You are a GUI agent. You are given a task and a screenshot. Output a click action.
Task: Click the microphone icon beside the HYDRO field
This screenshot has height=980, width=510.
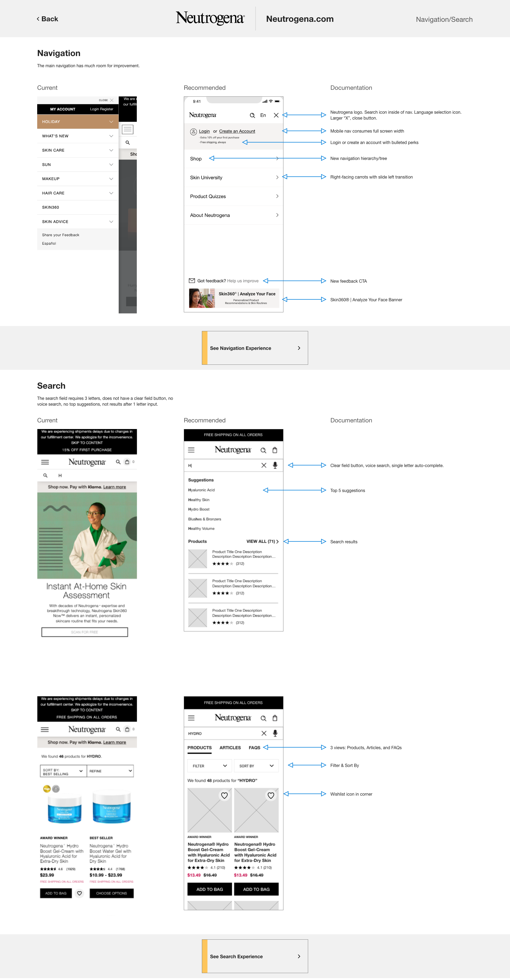tap(275, 733)
